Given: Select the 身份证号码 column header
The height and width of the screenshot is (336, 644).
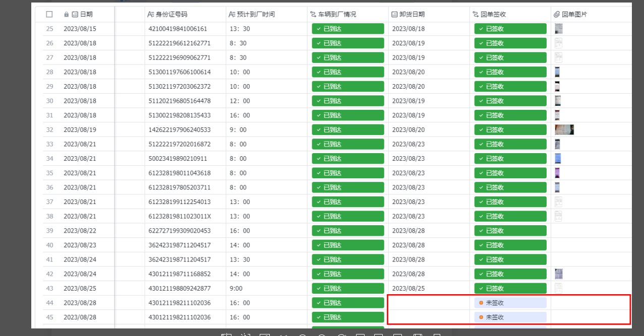Looking at the screenshot, I should pos(171,15).
